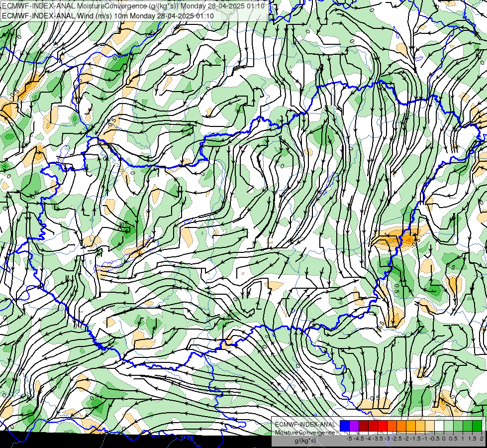Image resolution: width=487 pixels, height=448 pixels.
Task: Pick the maroon swatch between -4.5 and -4
Action: pyautogui.click(x=364, y=426)
